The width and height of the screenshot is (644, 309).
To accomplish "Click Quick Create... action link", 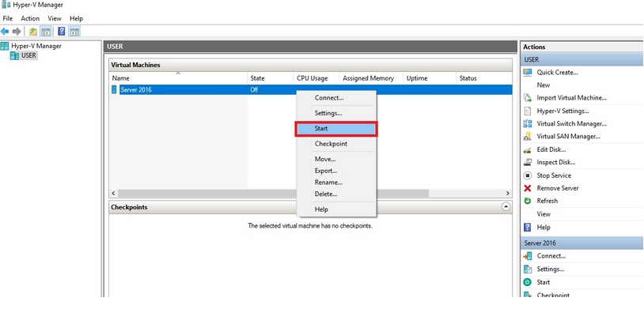I will (557, 72).
